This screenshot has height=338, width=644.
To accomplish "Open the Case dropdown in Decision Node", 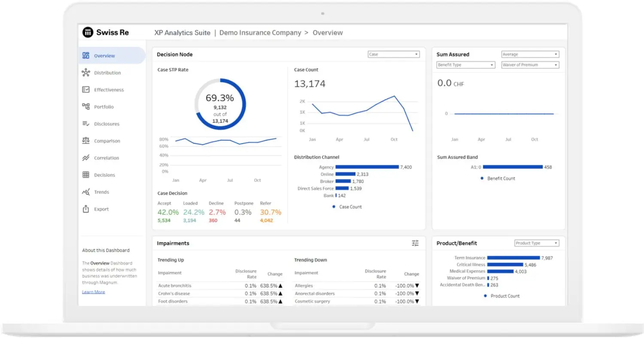I will [394, 54].
